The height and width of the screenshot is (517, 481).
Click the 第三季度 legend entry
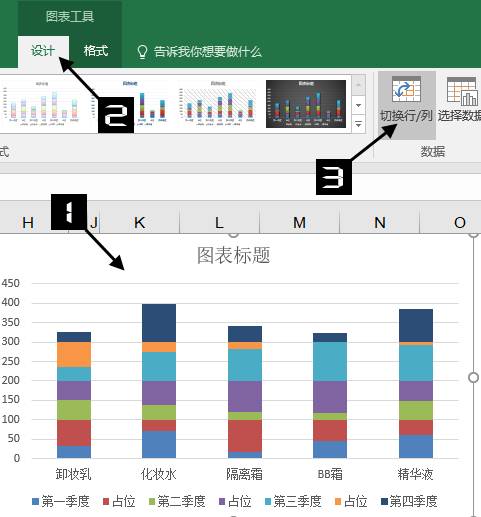pos(293,501)
